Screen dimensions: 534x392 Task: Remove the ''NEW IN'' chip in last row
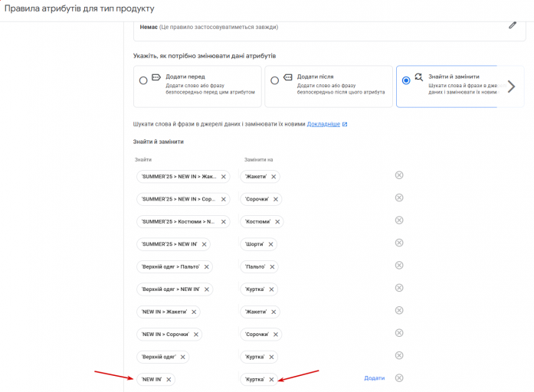tap(169, 379)
